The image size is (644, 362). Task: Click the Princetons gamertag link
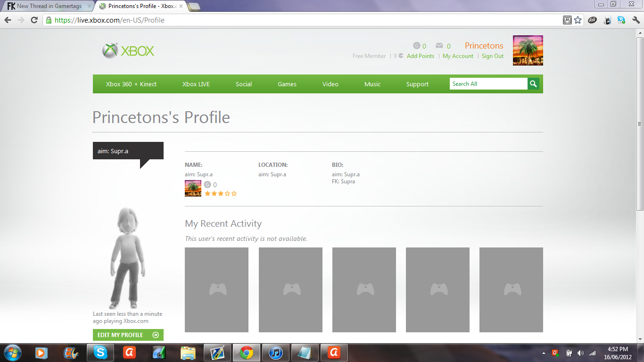point(484,46)
